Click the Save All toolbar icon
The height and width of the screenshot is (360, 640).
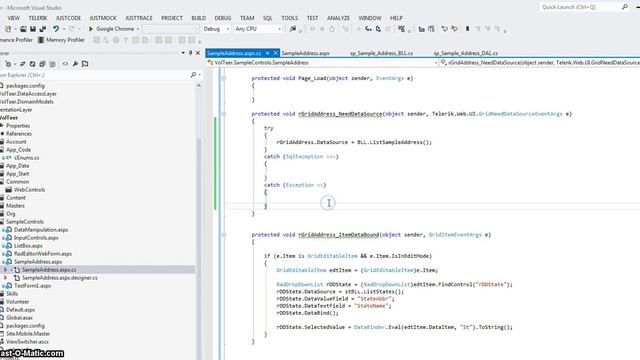[42, 29]
